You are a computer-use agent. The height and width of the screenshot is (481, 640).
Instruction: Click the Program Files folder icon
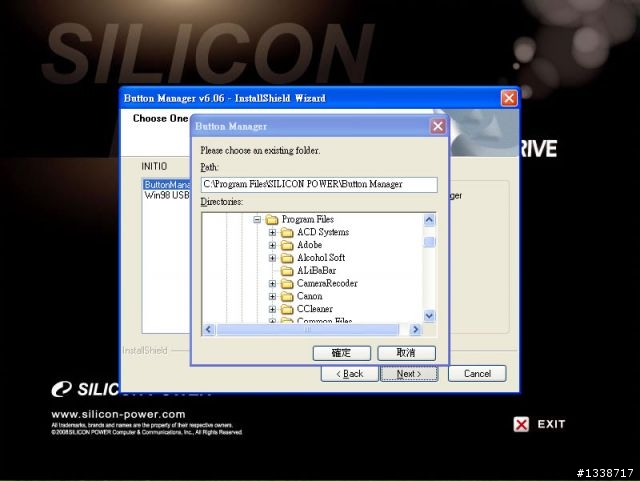272,220
